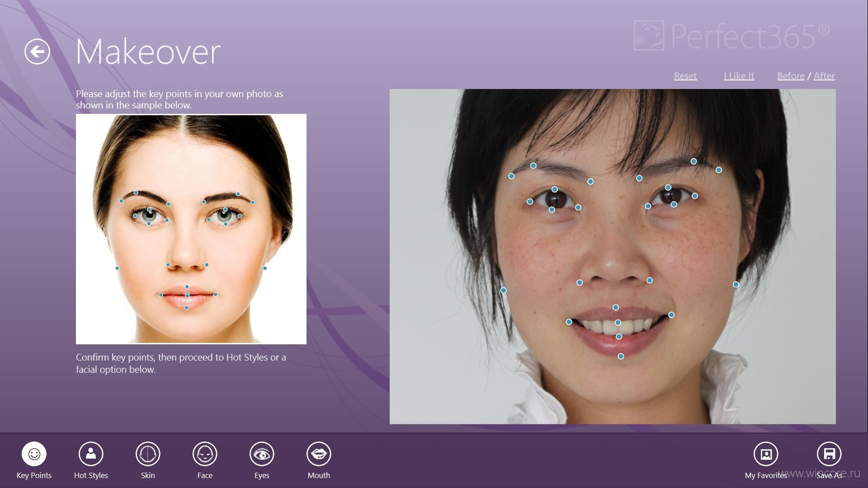Expand the Hot Styles dropdown
The image size is (868, 488).
90,459
